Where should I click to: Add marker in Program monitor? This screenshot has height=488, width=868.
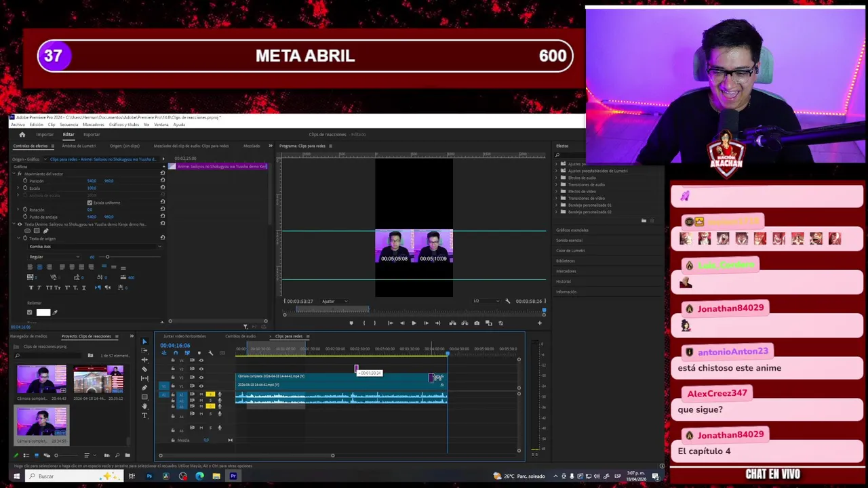click(351, 323)
